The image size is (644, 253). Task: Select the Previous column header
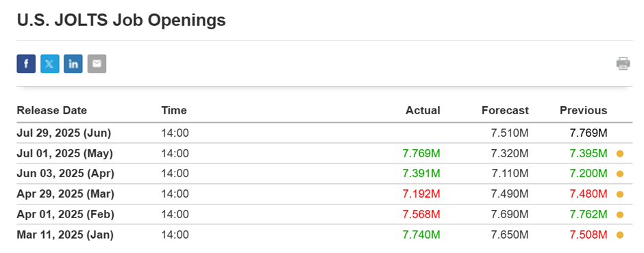coord(583,110)
